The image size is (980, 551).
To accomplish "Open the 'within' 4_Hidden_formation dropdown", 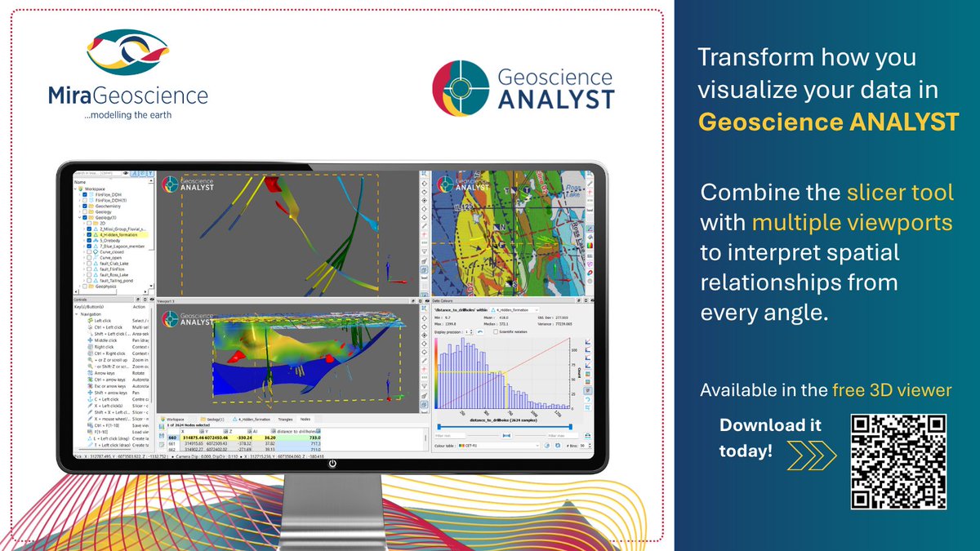I will [514, 310].
